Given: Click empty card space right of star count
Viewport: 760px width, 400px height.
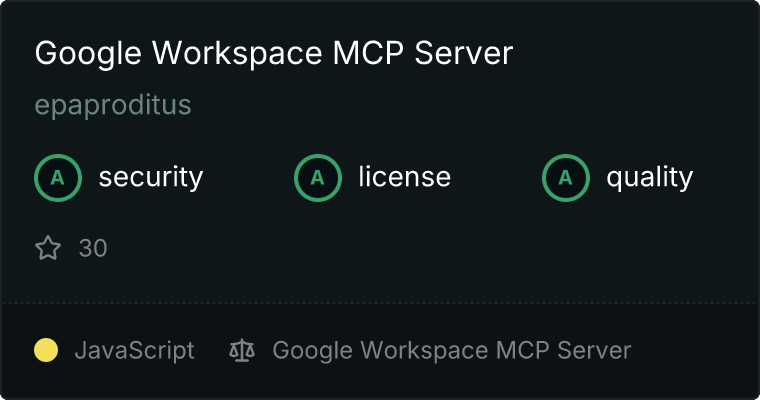Looking at the screenshot, I should (x=400, y=248).
